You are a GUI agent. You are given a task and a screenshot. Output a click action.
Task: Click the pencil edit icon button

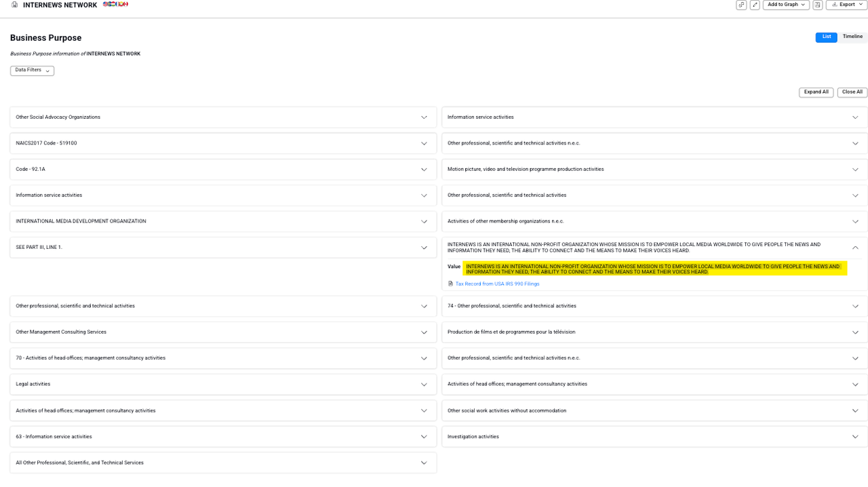click(x=755, y=5)
